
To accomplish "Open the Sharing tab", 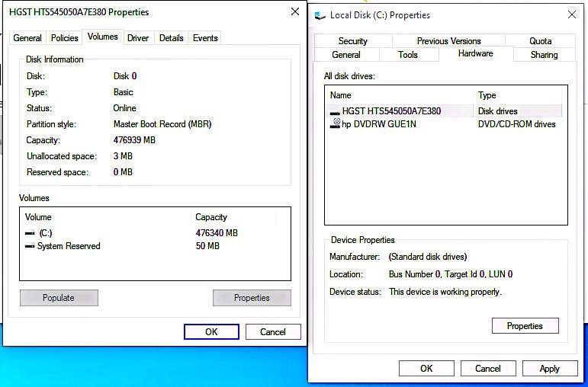I will [x=544, y=55].
